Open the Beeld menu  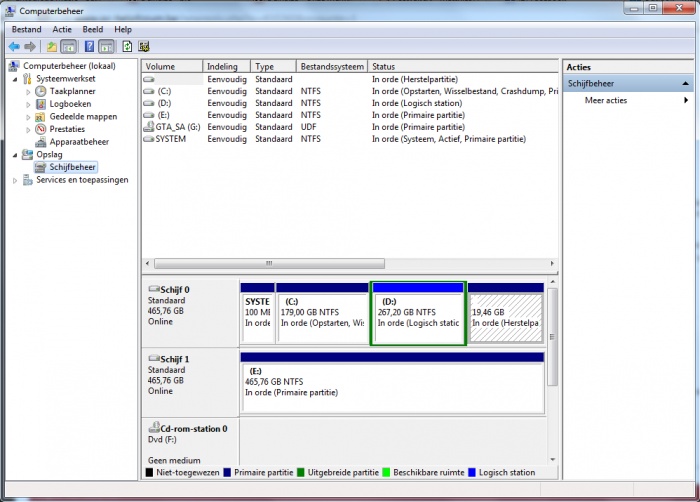click(x=92, y=30)
